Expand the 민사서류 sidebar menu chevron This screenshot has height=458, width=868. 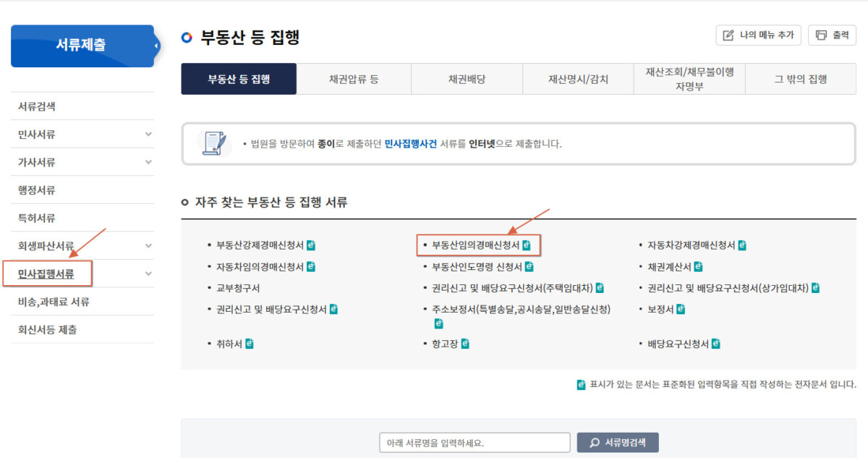[x=148, y=134]
